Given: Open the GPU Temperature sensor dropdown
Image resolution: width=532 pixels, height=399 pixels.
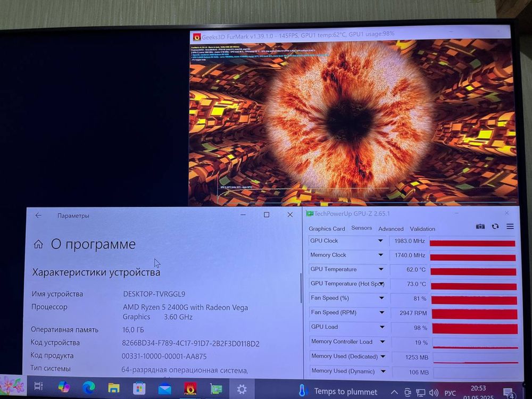Looking at the screenshot, I should tap(381, 269).
